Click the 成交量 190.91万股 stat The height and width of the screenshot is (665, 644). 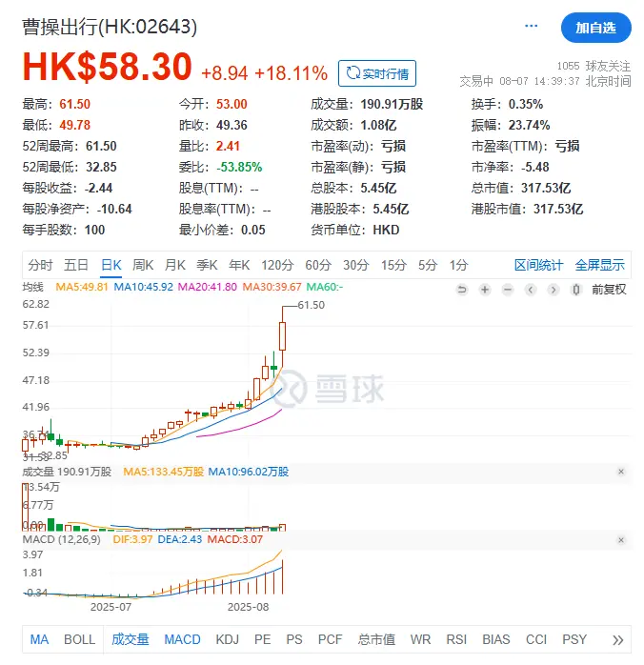367,104
